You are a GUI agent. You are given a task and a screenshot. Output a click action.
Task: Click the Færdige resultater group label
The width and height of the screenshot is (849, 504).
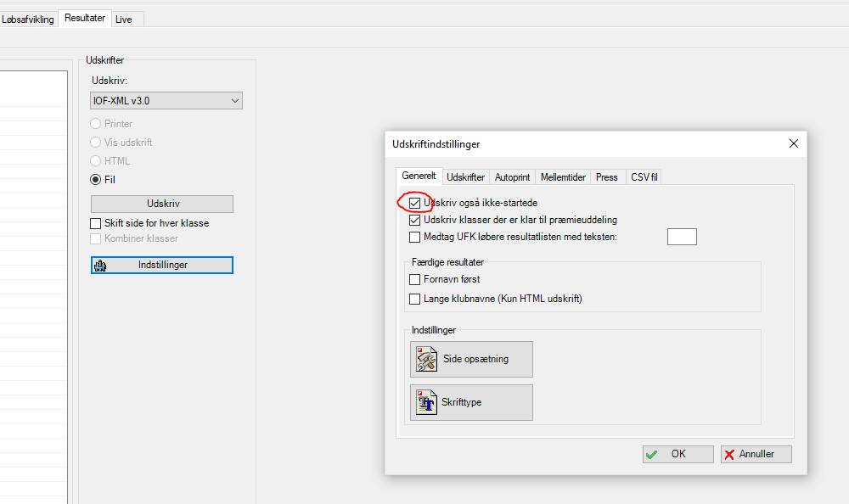click(447, 262)
